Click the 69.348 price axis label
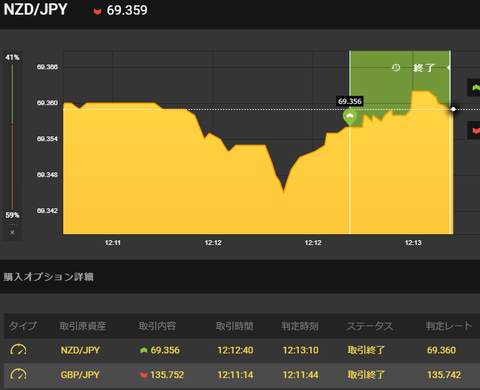 47,175
